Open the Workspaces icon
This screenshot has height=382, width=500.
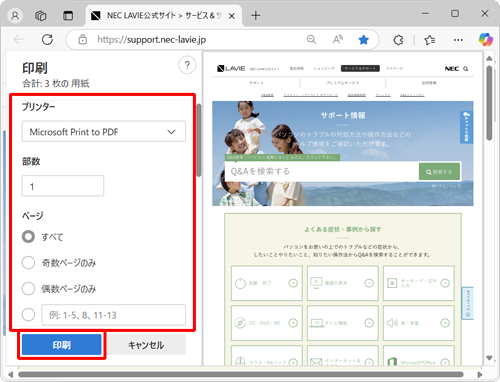pos(41,16)
